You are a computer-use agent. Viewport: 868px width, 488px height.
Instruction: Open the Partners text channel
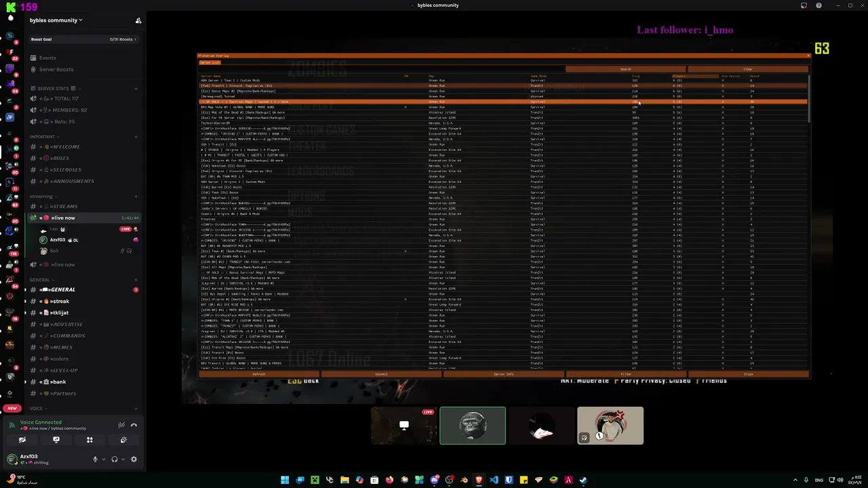(84, 393)
